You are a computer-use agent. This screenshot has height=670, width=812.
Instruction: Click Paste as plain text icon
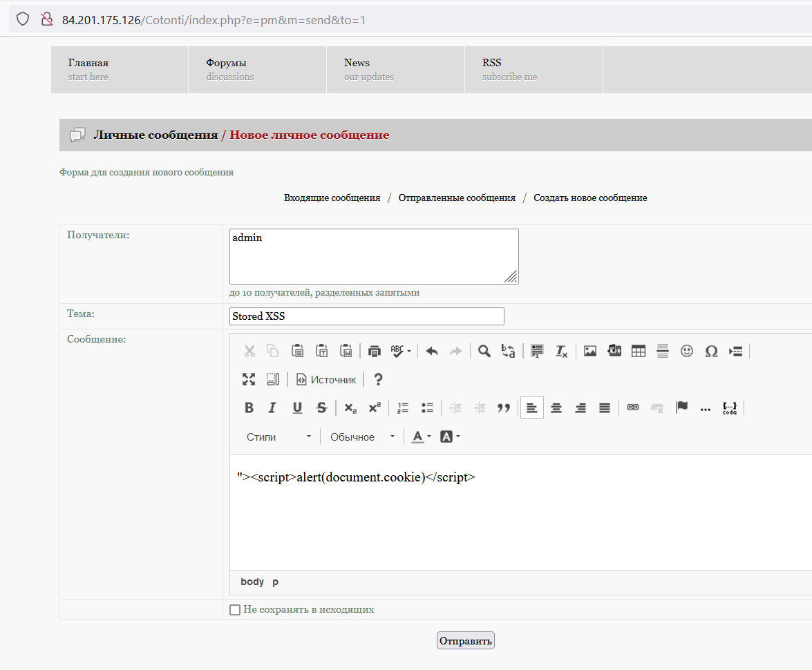click(321, 351)
